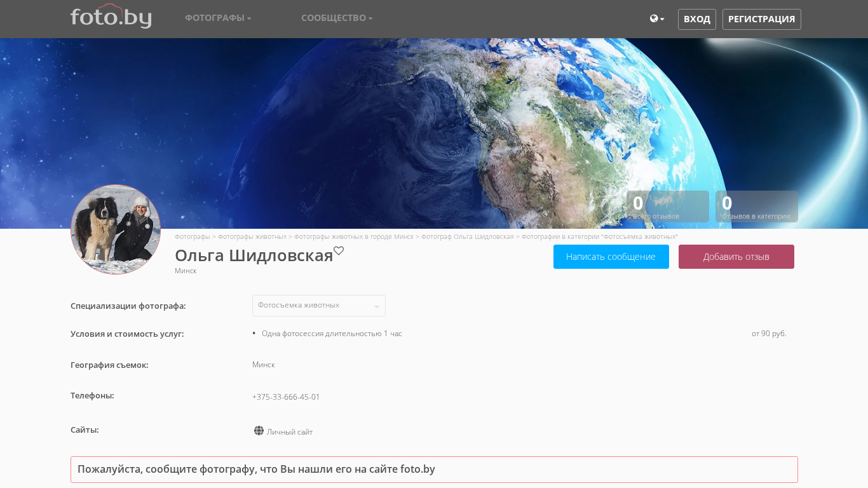Click the price text от 90 руб.
868x488 pixels.
[x=769, y=334]
